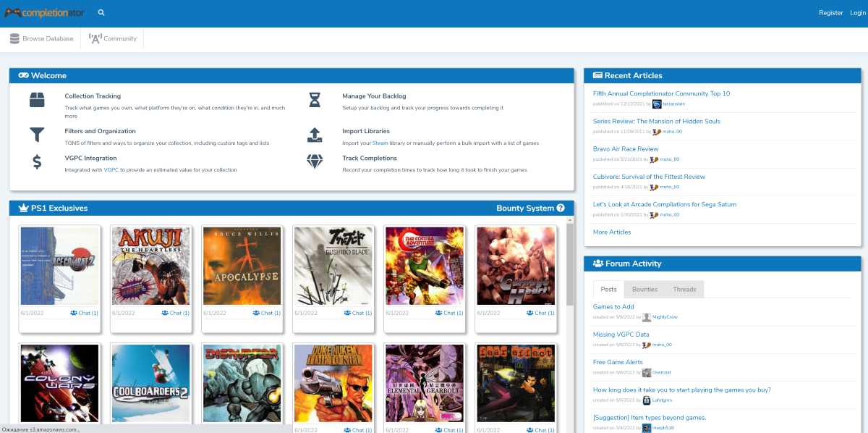
Task: Open the Missing VGPC Data post
Action: click(x=621, y=335)
